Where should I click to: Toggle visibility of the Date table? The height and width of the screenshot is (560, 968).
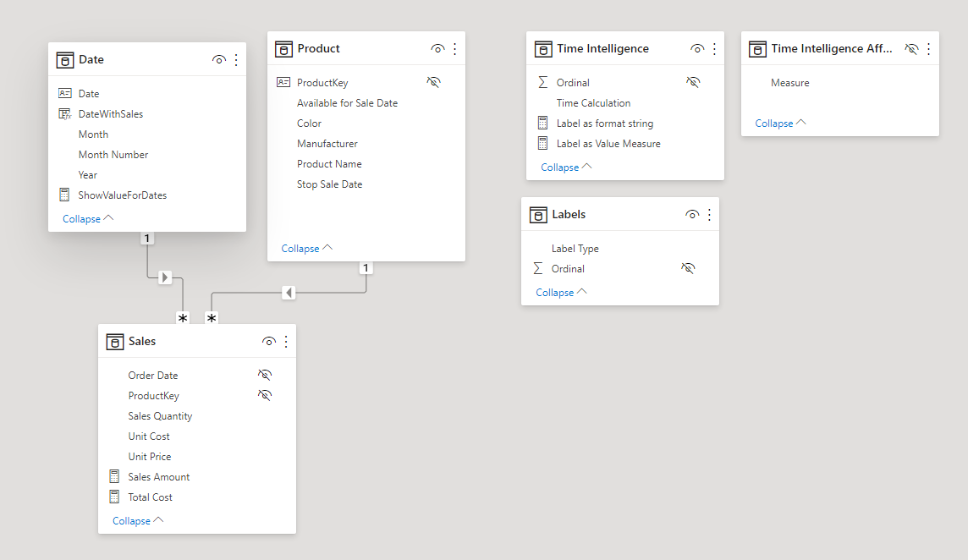tap(219, 60)
